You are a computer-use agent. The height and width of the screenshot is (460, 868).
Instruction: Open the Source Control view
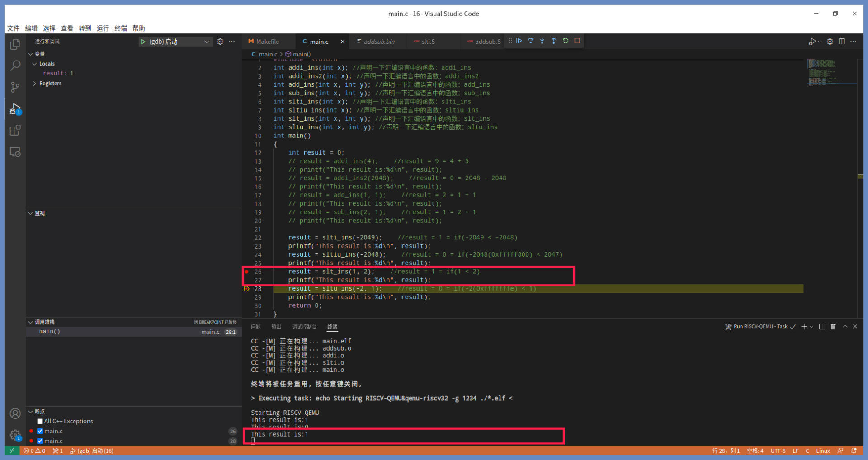tap(15, 87)
